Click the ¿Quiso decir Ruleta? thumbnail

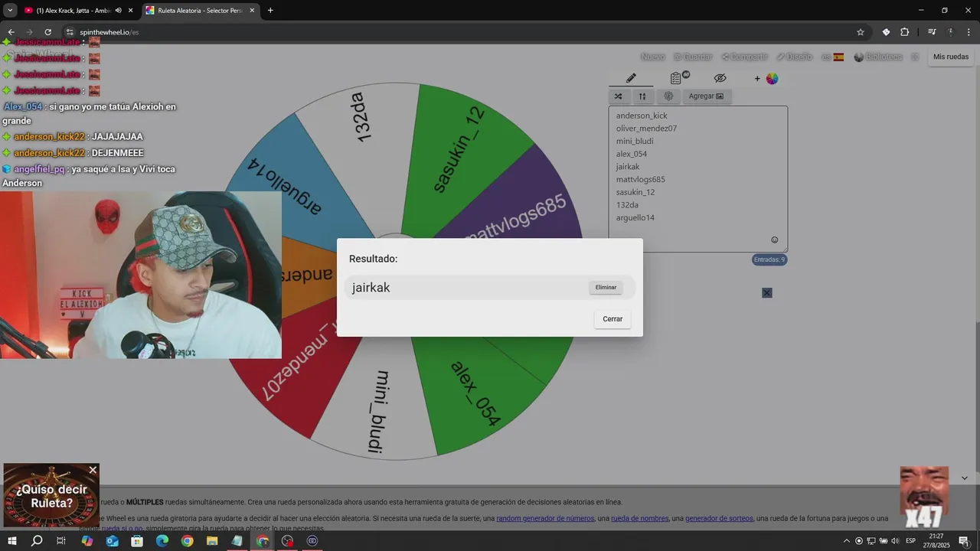[x=51, y=496]
